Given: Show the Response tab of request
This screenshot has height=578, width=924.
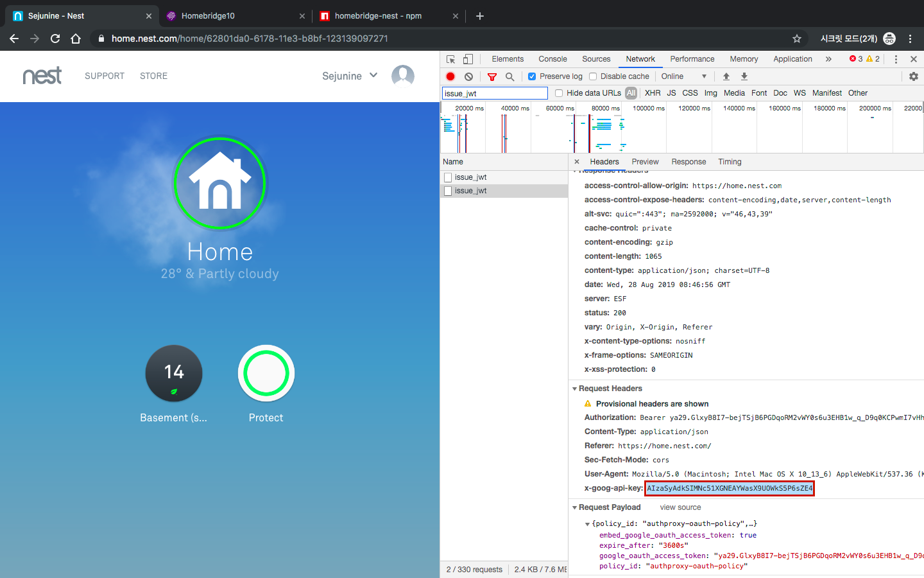Looking at the screenshot, I should point(689,162).
